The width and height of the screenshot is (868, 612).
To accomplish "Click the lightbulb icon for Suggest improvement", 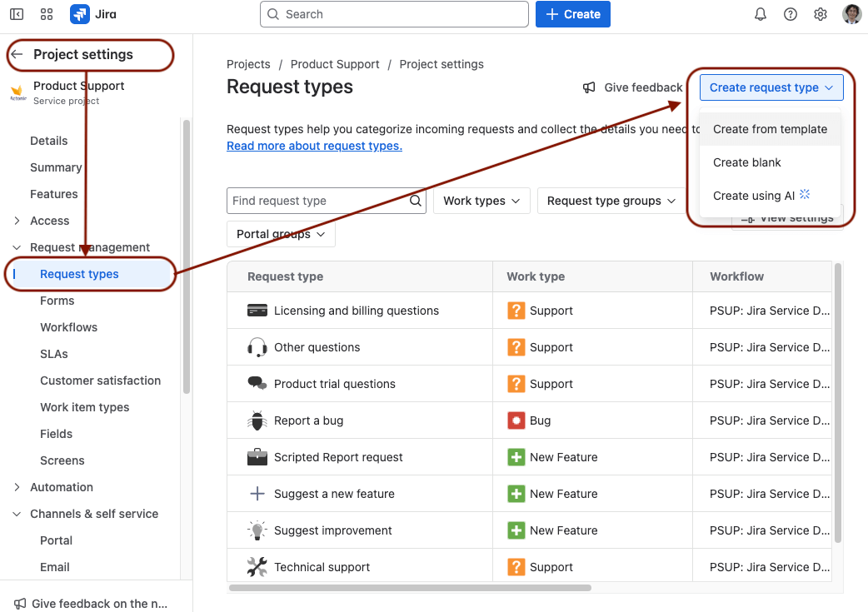I will coord(257,530).
